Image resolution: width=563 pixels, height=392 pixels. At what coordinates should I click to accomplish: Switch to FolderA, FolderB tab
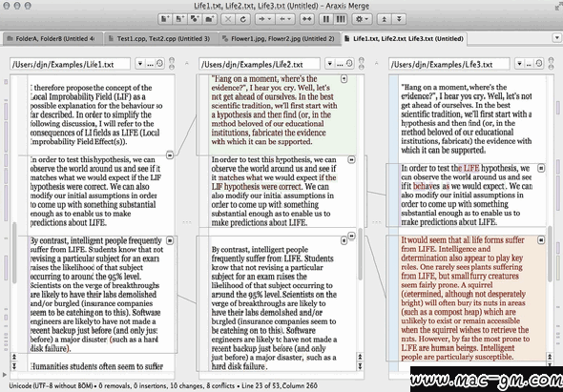pos(52,39)
